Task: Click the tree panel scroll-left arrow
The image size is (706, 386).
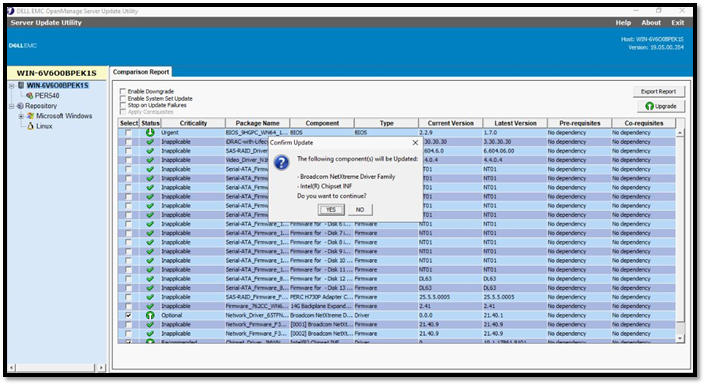Action: 12,368
